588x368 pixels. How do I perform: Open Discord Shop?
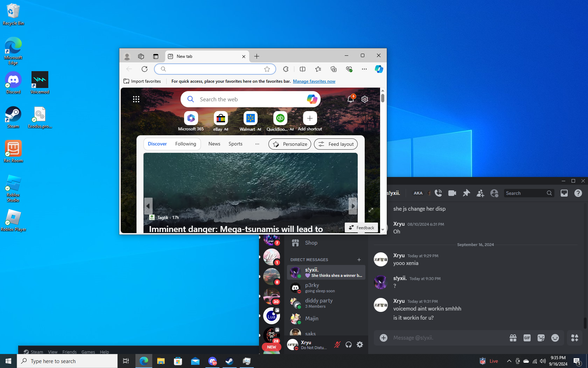[x=326, y=243]
